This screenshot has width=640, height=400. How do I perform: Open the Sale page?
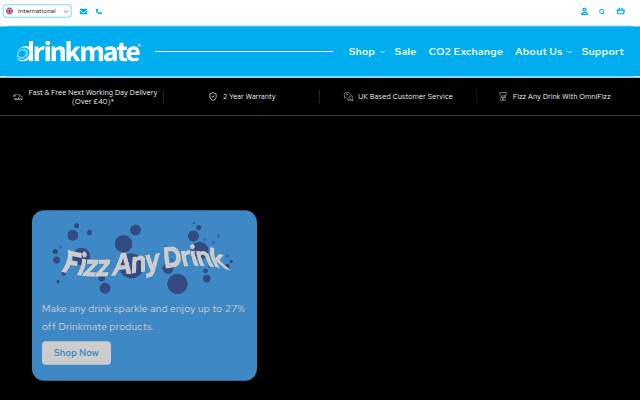(405, 52)
